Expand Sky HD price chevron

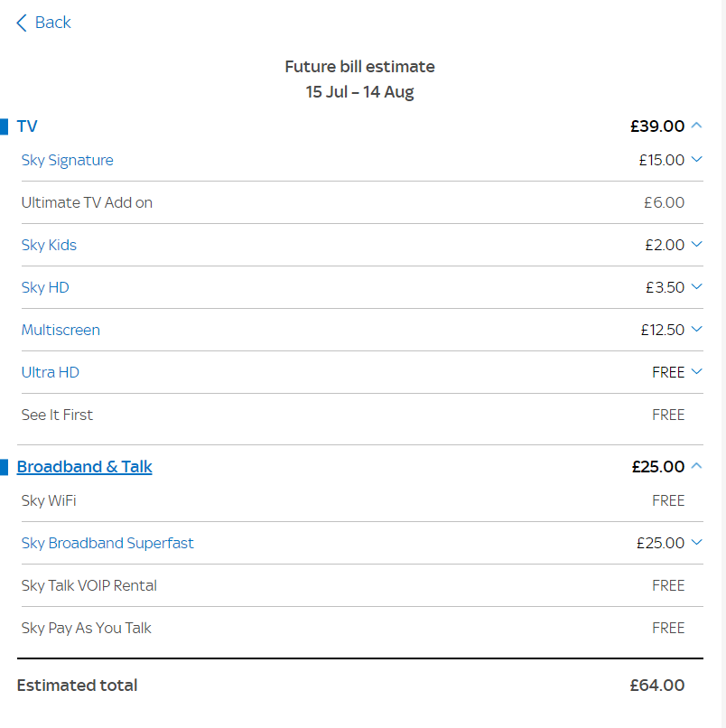[696, 286]
